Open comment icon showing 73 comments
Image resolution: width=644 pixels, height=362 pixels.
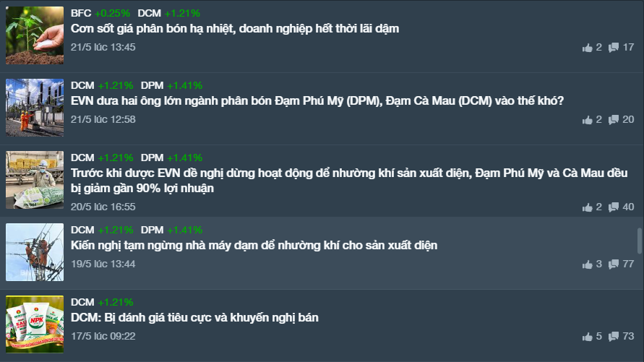click(614, 337)
